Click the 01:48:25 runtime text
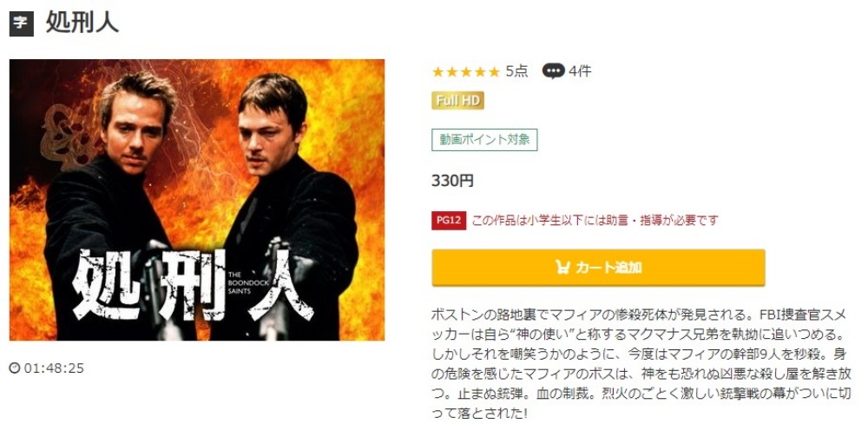Viewport: 868px width, 431px height. coord(54,368)
